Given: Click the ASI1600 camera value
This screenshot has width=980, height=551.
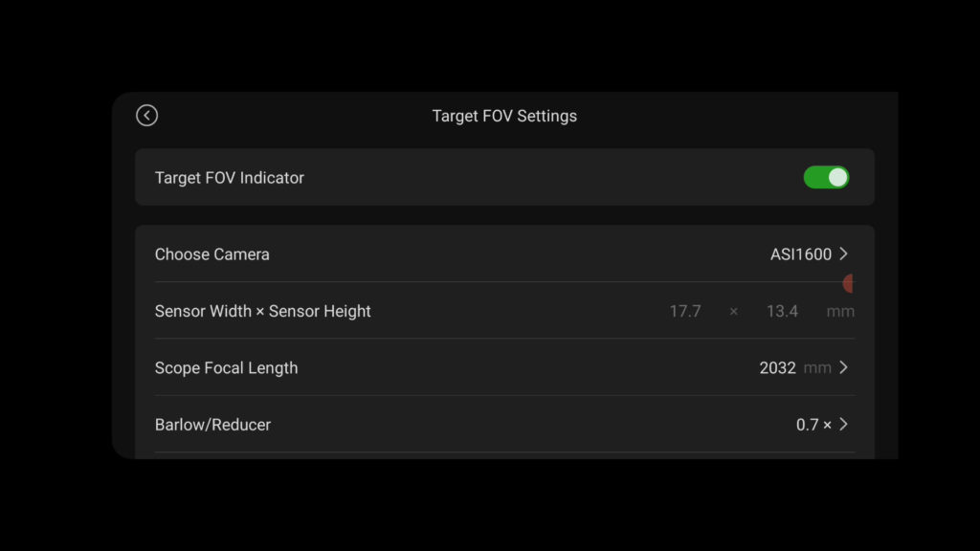Looking at the screenshot, I should click(x=801, y=254).
